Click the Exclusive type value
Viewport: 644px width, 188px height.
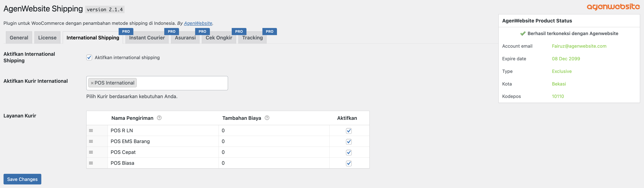pyautogui.click(x=562, y=71)
